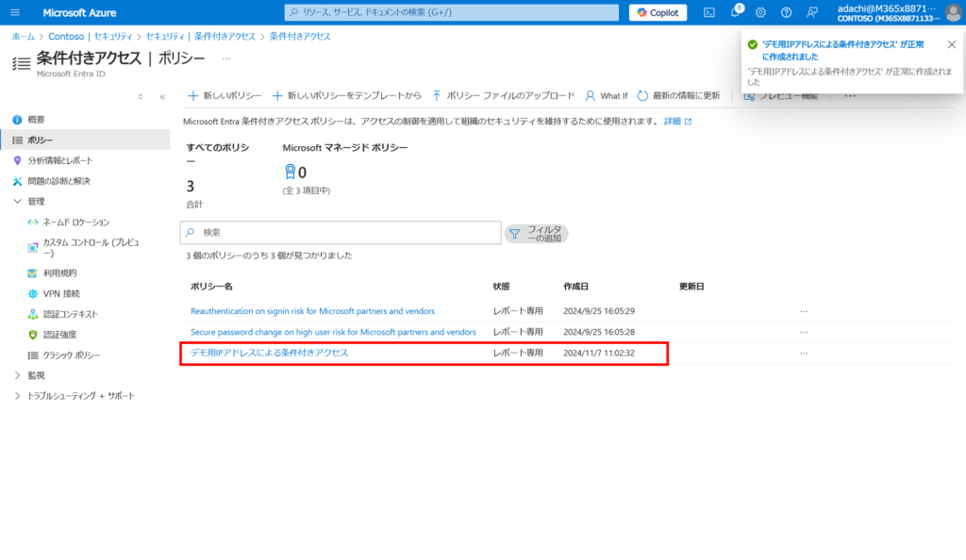This screenshot has height=560, width=966.
Task: Click the 2024/11/7 11:02:32 creation date
Action: coord(599,354)
